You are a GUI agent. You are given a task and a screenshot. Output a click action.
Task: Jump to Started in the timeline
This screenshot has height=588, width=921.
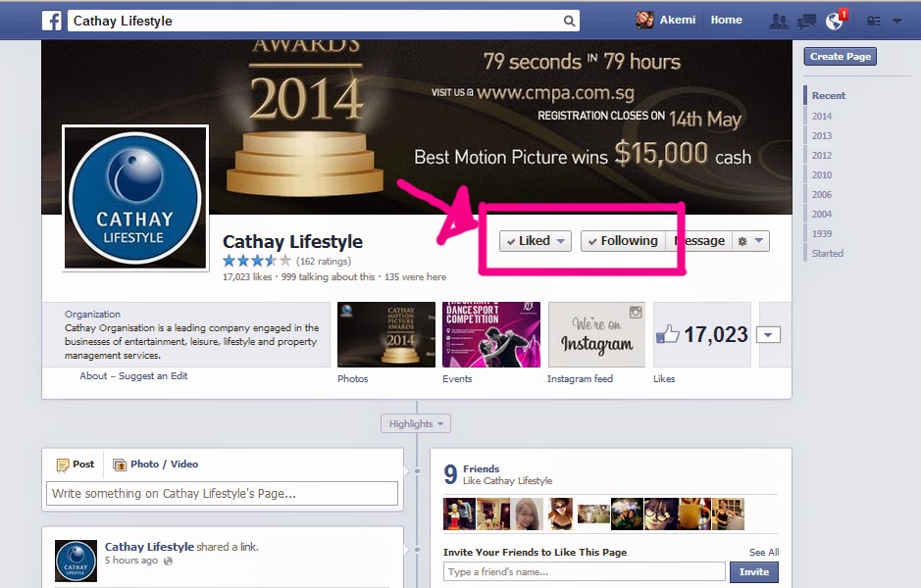828,254
